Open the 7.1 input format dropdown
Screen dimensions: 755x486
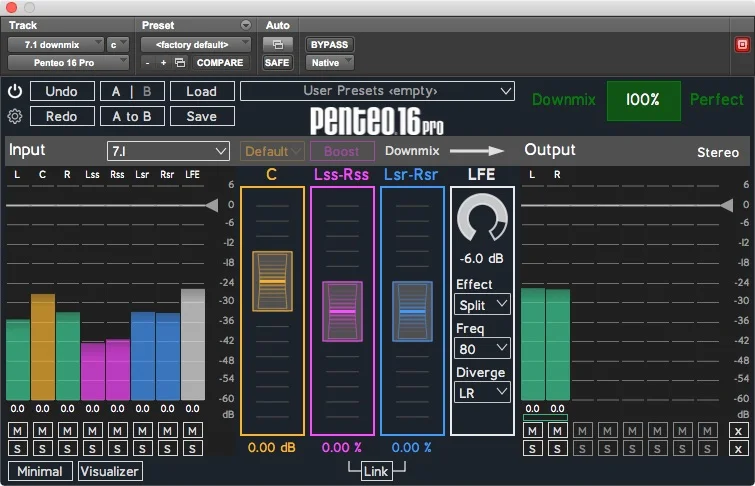[x=168, y=151]
